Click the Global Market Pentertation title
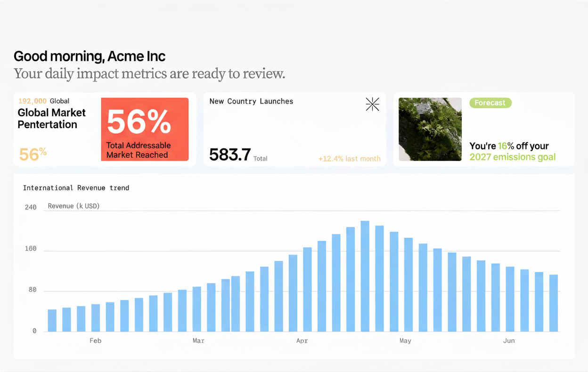The image size is (588, 372). pos(52,119)
